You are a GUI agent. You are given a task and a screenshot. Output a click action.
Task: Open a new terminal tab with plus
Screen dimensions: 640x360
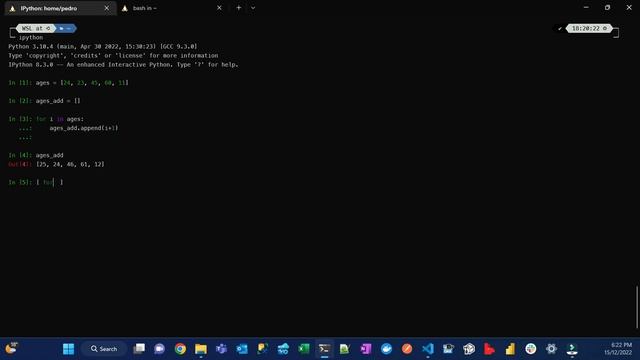(x=239, y=8)
